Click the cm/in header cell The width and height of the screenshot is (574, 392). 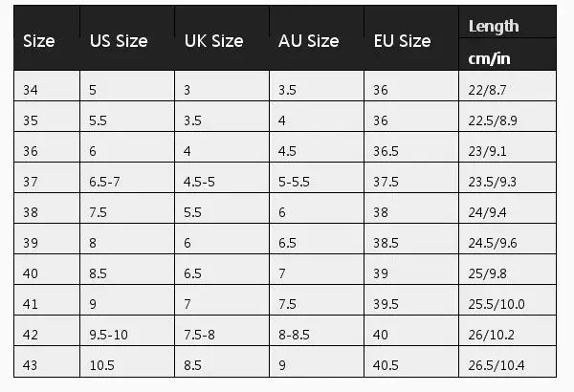click(x=507, y=54)
